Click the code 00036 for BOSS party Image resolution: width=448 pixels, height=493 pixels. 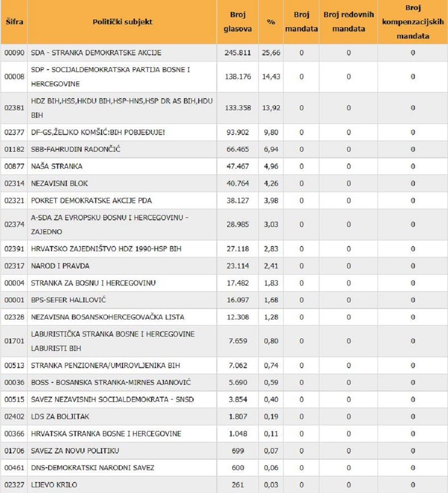[x=14, y=382]
